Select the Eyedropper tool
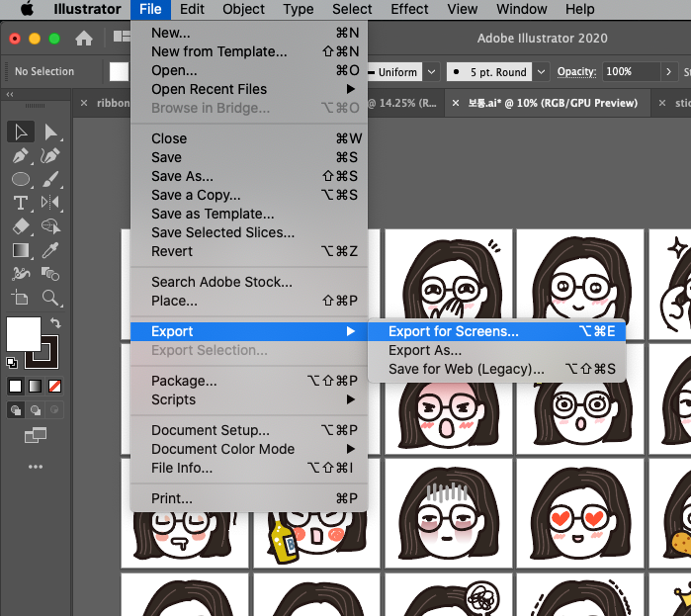691x616 pixels. pyautogui.click(x=51, y=250)
